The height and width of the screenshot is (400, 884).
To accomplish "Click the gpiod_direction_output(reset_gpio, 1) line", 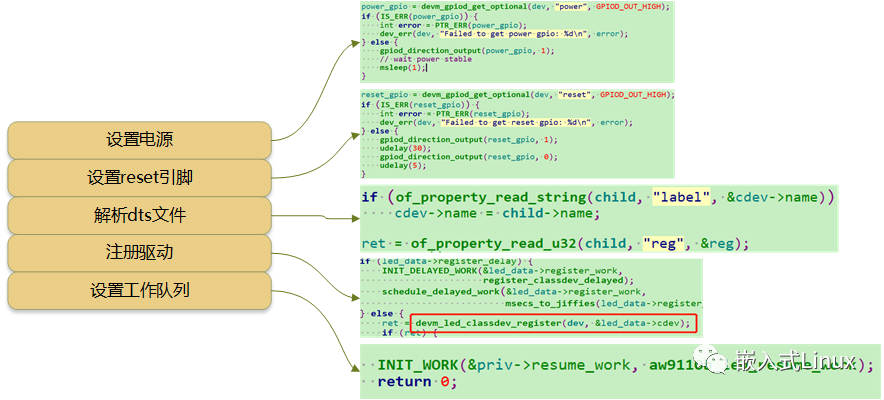I will point(468,139).
